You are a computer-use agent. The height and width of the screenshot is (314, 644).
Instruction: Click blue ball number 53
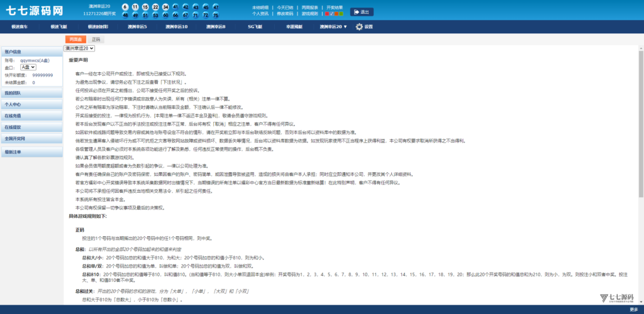click(155, 15)
